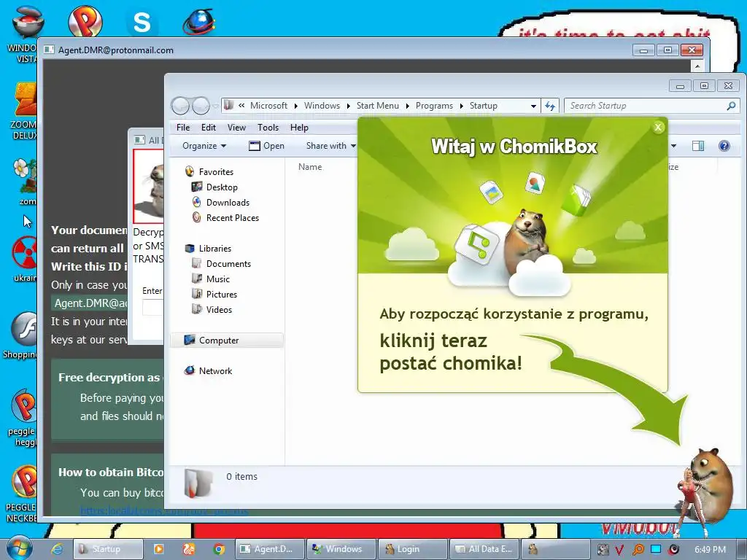Open the Peggle desktop icon at top

[85, 21]
